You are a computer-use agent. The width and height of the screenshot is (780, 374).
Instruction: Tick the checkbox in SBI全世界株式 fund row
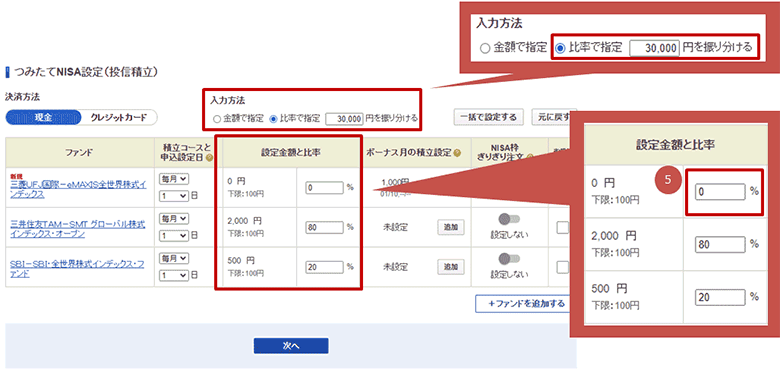click(563, 267)
